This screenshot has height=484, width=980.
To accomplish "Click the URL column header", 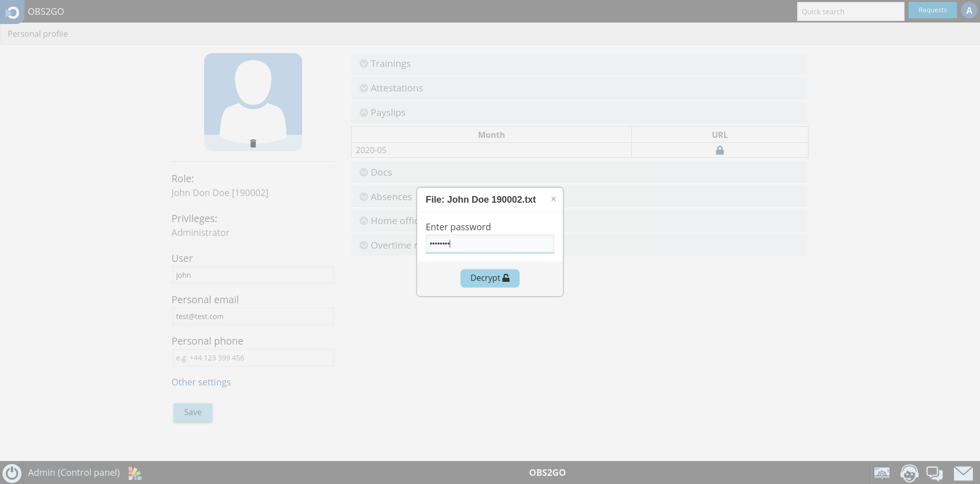I will 720,135.
